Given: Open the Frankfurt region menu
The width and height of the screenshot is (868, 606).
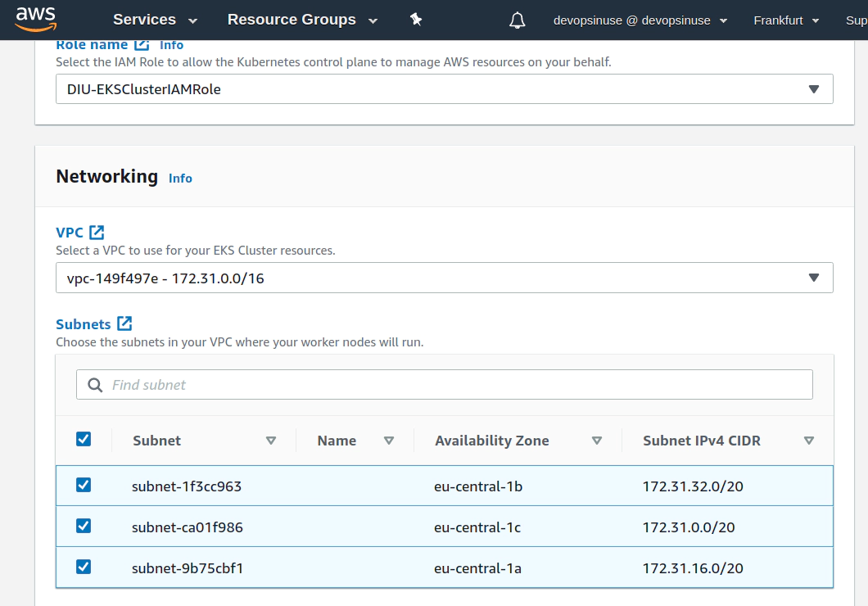Looking at the screenshot, I should (786, 20).
